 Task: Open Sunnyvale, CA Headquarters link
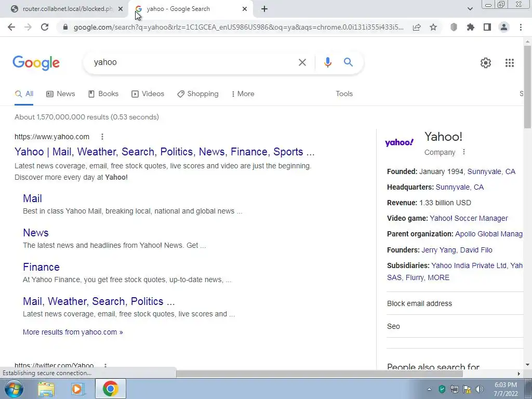point(460,187)
